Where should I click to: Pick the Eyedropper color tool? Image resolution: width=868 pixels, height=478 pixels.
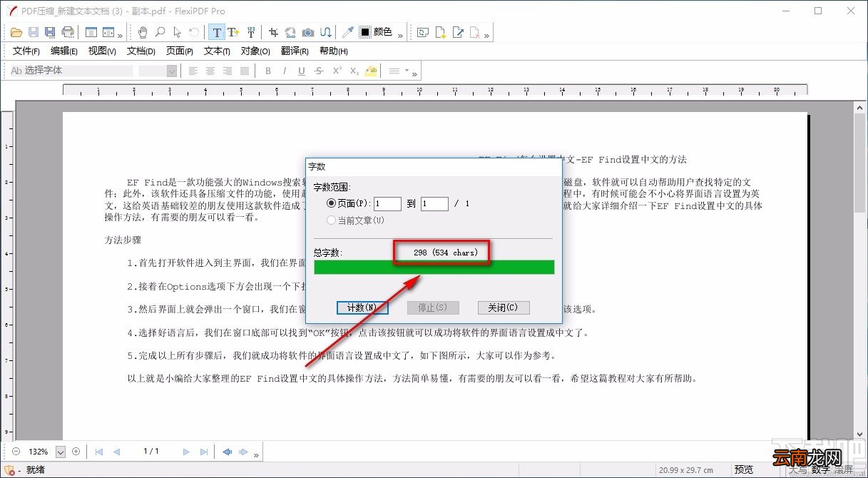click(348, 32)
